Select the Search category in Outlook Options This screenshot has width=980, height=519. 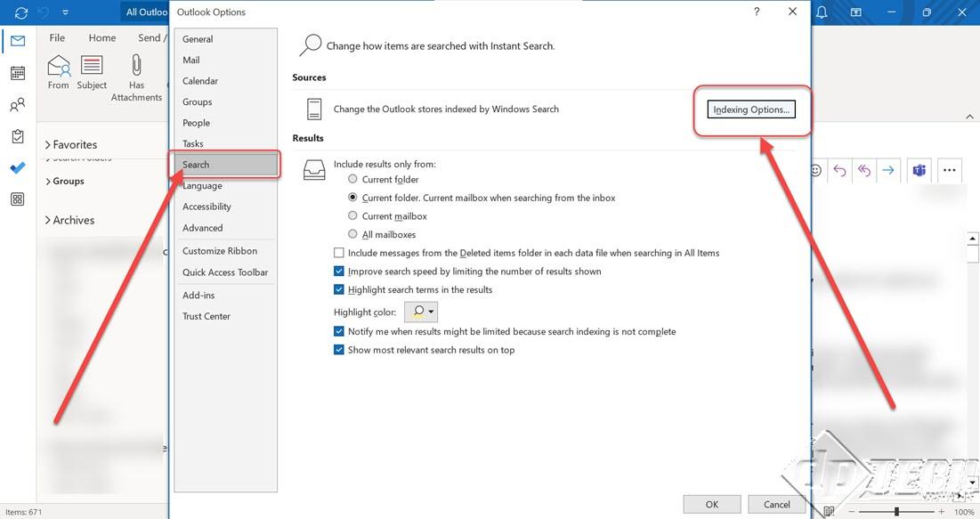tap(225, 165)
